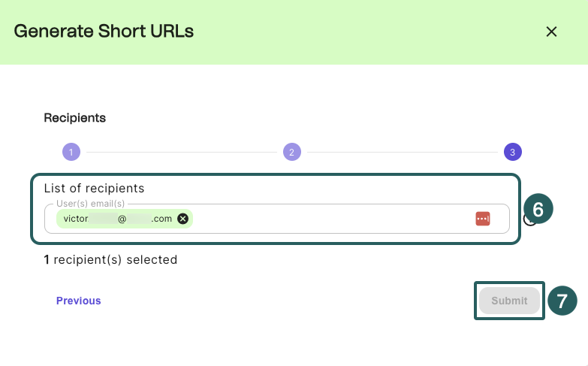Click the numbered 6 annotation badge
Image resolution: width=588 pixels, height=366 pixels.
(538, 208)
